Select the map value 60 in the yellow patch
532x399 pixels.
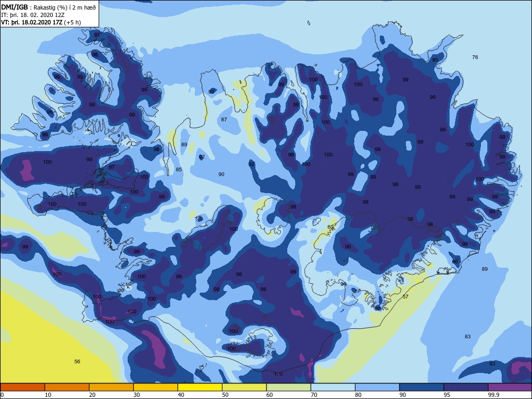(x=330, y=227)
